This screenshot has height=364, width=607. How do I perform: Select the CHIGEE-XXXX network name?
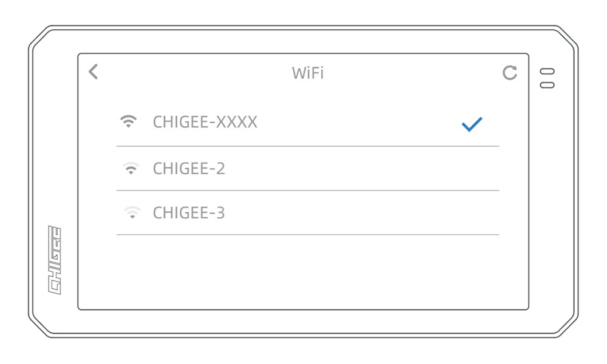pyautogui.click(x=205, y=122)
